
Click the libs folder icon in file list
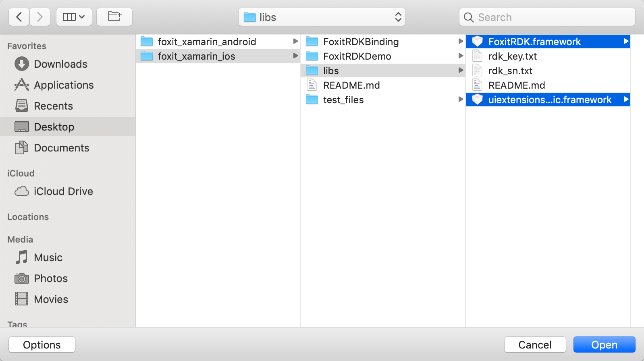point(312,71)
